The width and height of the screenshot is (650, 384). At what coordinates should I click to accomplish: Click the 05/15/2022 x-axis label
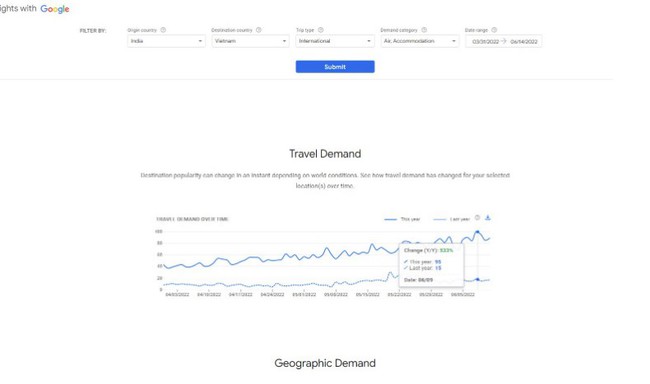tap(367, 294)
